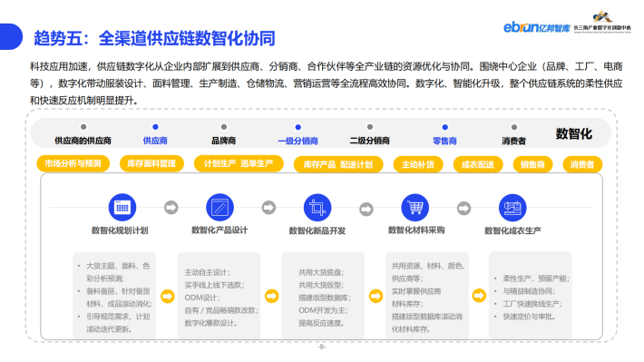Screen dimensions: 644x362
Task: Click the gray arrow after 数智化规划计划 icon
Action: click(171, 208)
